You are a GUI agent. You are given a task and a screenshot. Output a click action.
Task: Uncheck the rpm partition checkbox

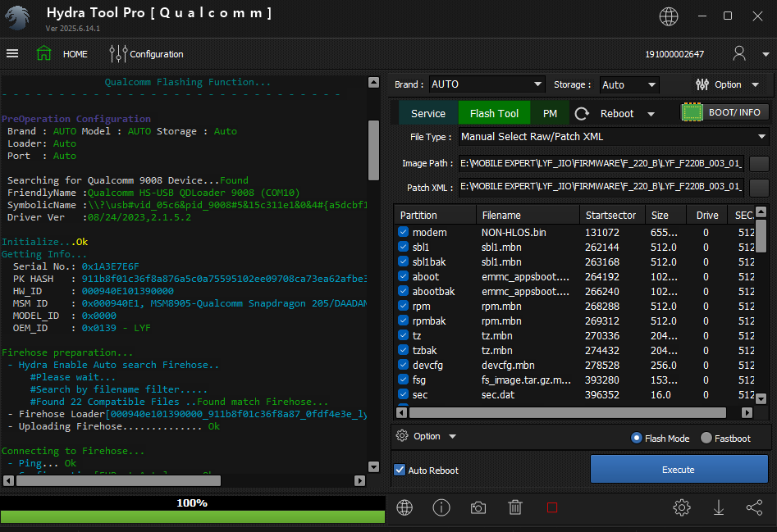403,306
